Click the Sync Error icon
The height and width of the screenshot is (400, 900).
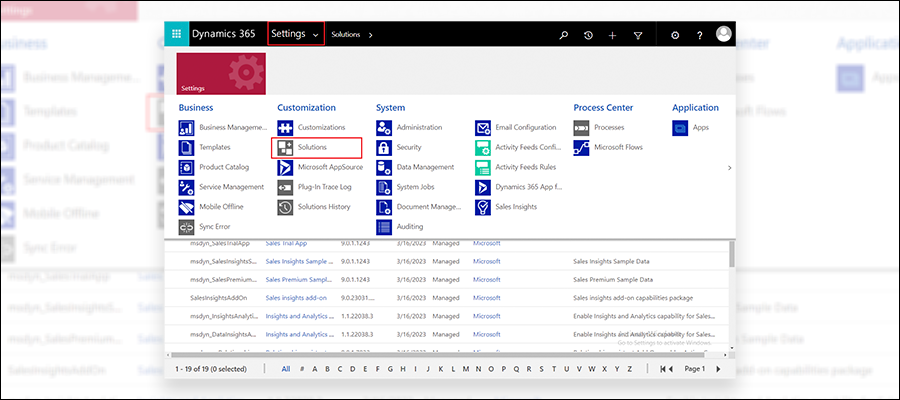click(187, 227)
